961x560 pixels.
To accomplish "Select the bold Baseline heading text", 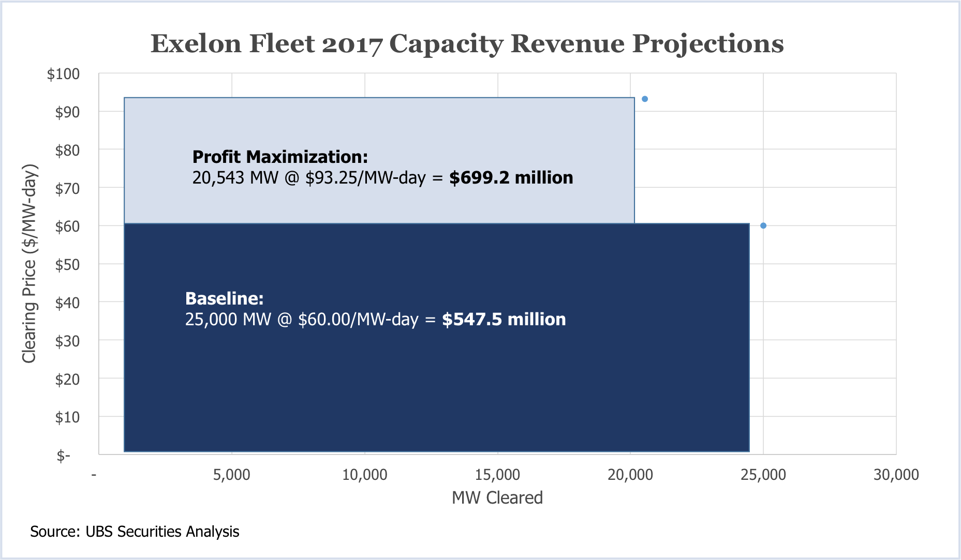I will click(x=224, y=298).
